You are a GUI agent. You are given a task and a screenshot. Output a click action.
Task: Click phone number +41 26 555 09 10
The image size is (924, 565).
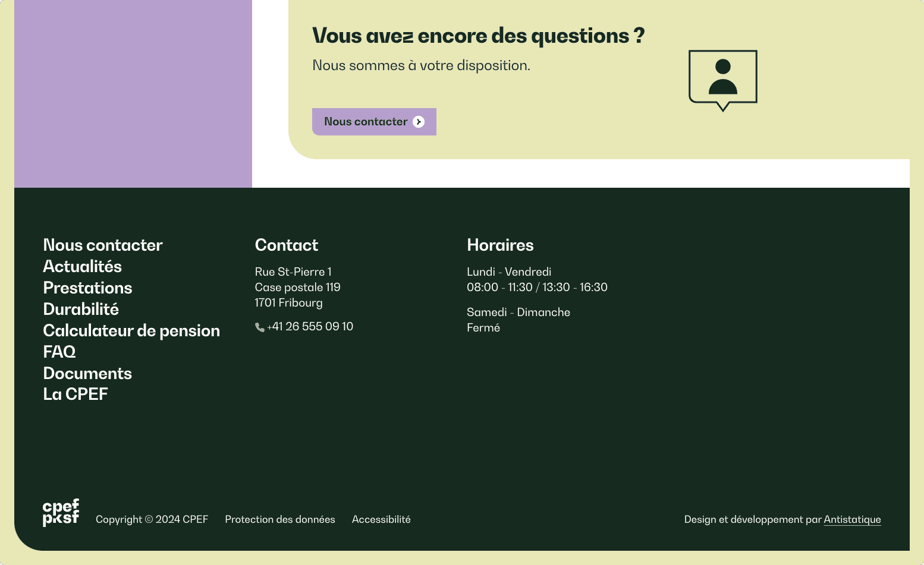click(x=310, y=326)
